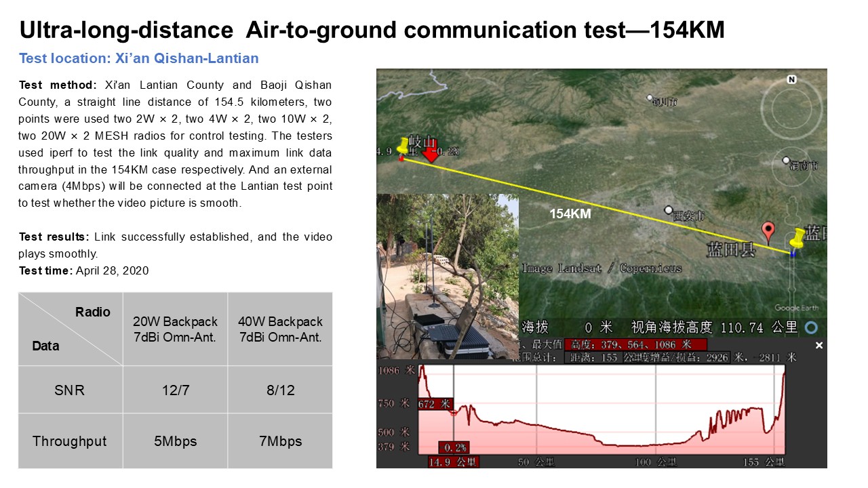Click the blue circle icon in status bar
The width and height of the screenshot is (868, 488).
pyautogui.click(x=811, y=327)
